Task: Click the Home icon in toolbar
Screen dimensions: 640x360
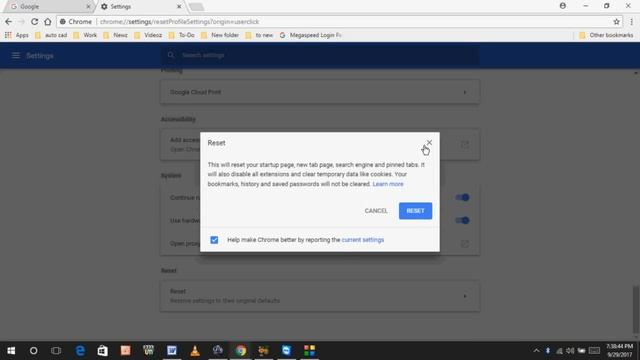Action: (x=48, y=22)
